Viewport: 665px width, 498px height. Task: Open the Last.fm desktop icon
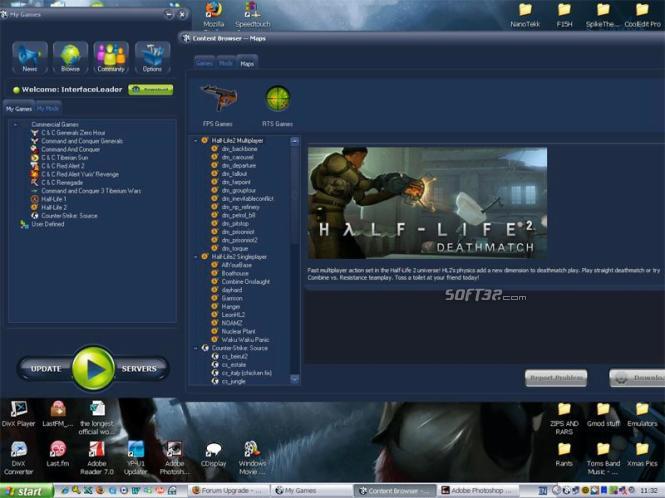[x=57, y=454]
